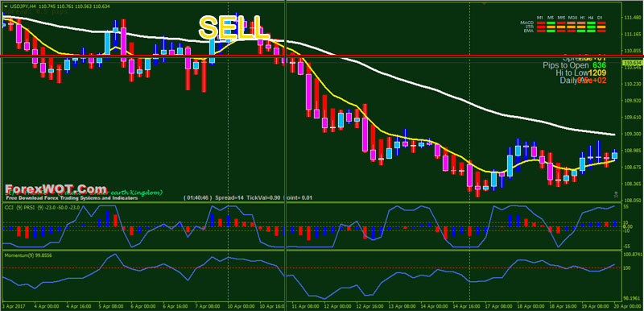Click the STR row label in dashboard
Screen dimensions: 644x311
point(530,27)
